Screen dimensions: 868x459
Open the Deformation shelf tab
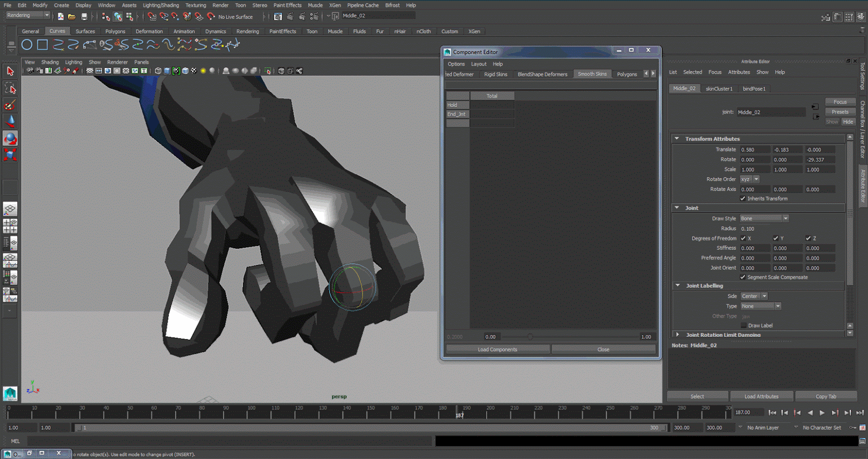pyautogui.click(x=149, y=31)
